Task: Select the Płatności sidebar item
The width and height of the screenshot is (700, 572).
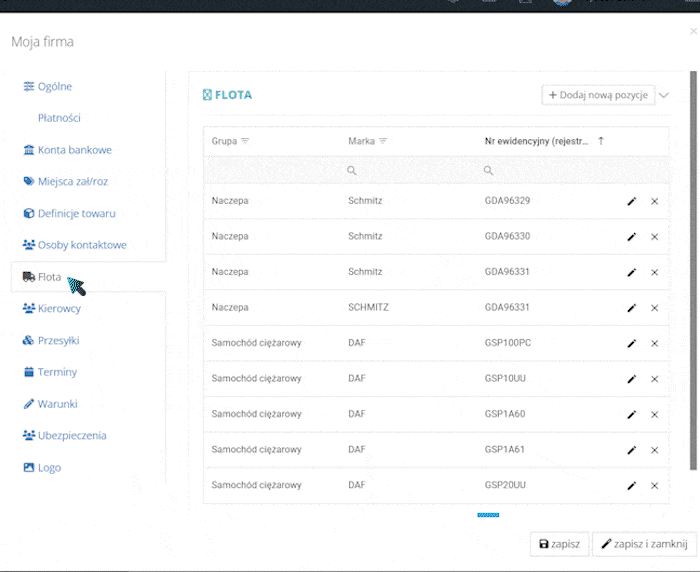Action: [59, 118]
